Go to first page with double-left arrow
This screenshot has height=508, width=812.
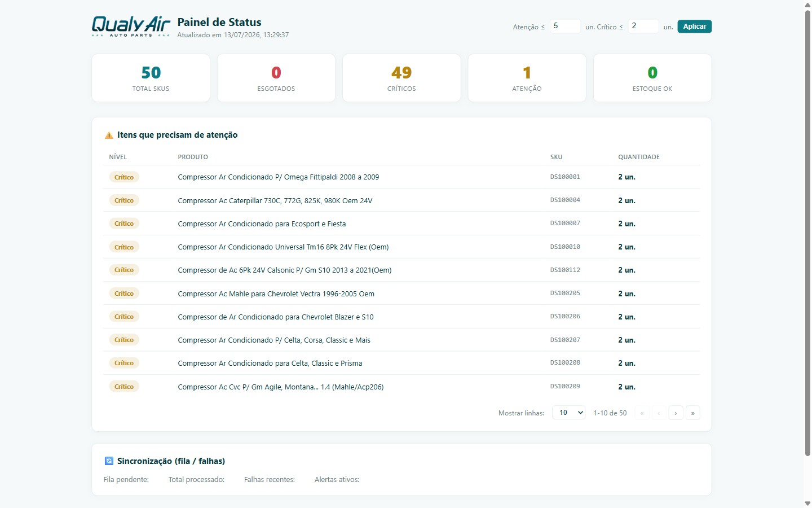pyautogui.click(x=642, y=413)
